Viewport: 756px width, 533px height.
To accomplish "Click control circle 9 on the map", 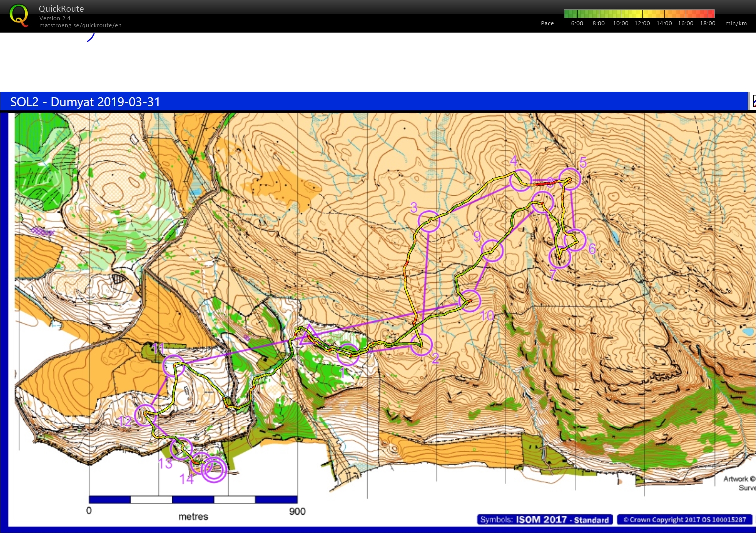I will pyautogui.click(x=492, y=250).
